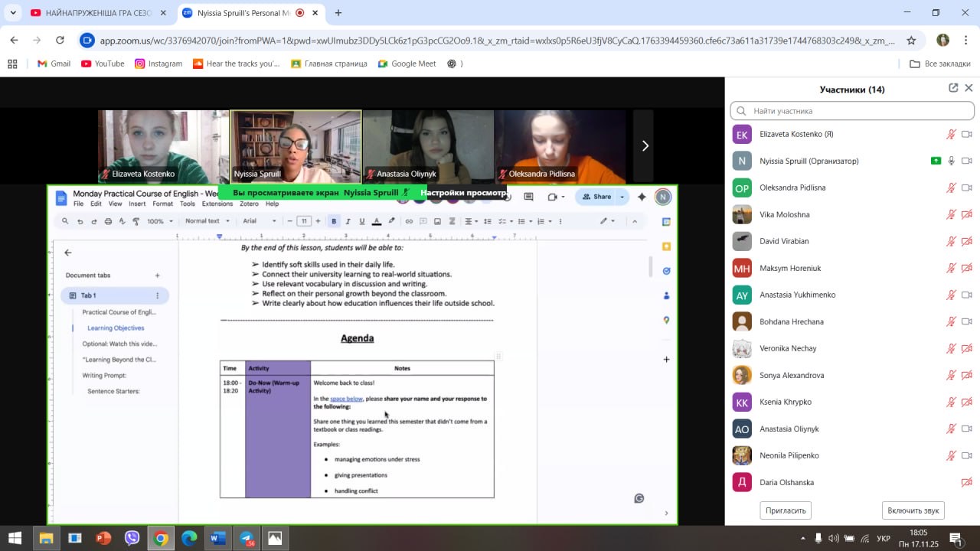Click the УКР keyboard language indicator
980x551 pixels.
[883, 538]
